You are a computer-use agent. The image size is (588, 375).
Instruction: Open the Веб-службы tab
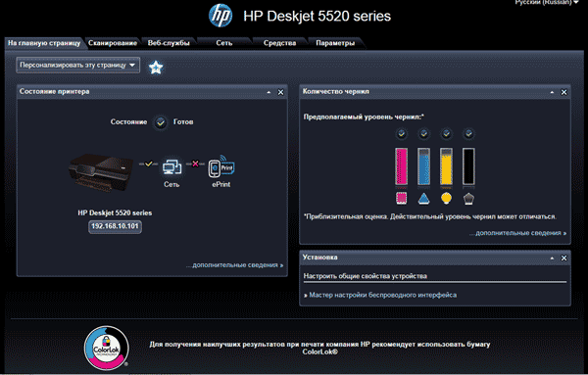pyautogui.click(x=169, y=43)
